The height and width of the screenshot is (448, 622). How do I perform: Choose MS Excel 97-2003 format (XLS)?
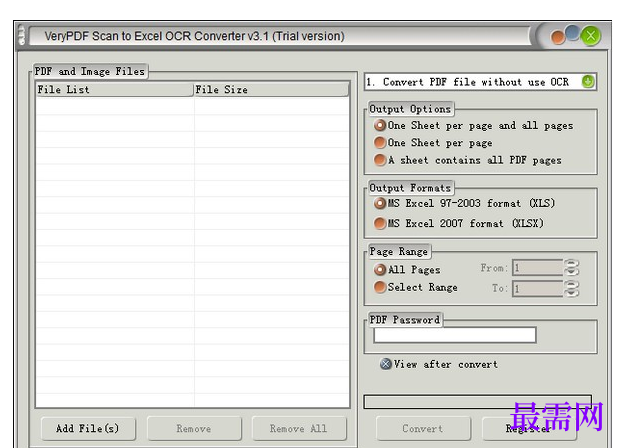coord(464,204)
